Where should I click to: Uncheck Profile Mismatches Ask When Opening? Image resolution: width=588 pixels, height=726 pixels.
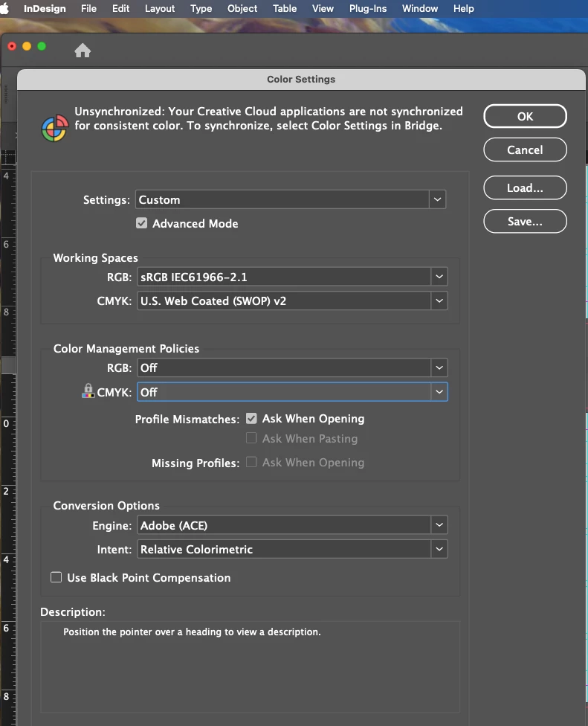(x=251, y=419)
